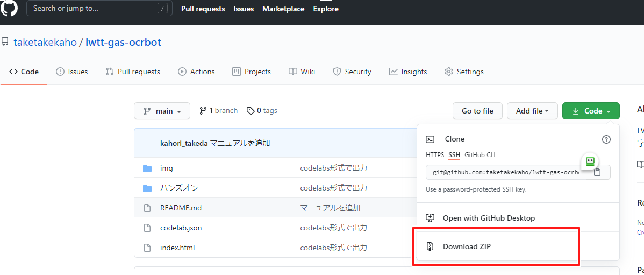Open Marketplace in the top navigation
Screen dimensions: 644x275
click(x=283, y=9)
